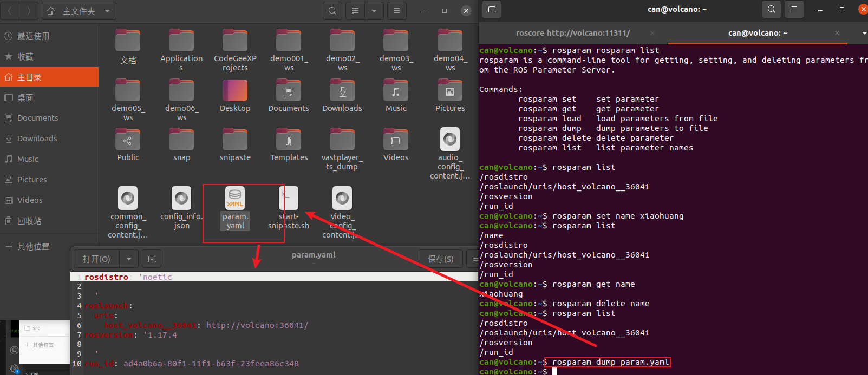Open Videos in the sidebar
868x375 pixels.
[49, 200]
